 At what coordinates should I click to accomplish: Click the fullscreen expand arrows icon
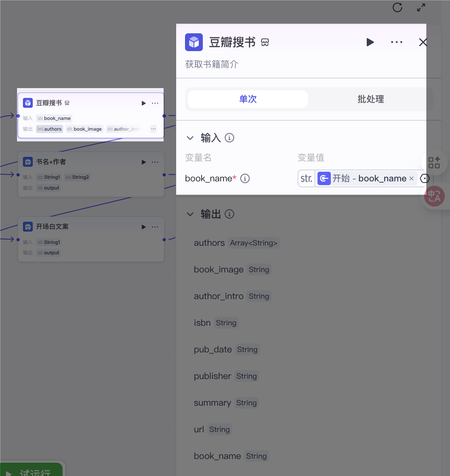tap(421, 7)
